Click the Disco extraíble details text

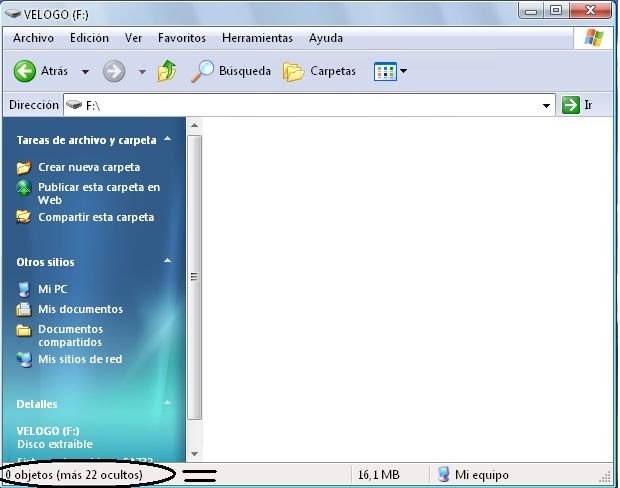pos(55,444)
